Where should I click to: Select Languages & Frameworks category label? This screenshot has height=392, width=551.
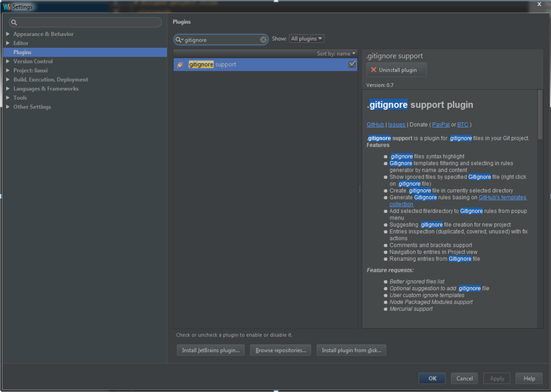[x=46, y=89]
